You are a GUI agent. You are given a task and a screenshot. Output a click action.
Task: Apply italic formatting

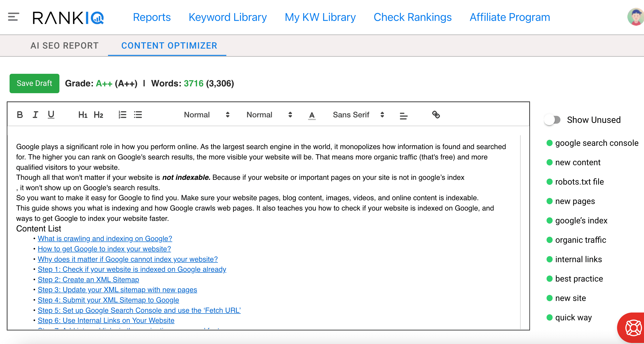pos(35,115)
